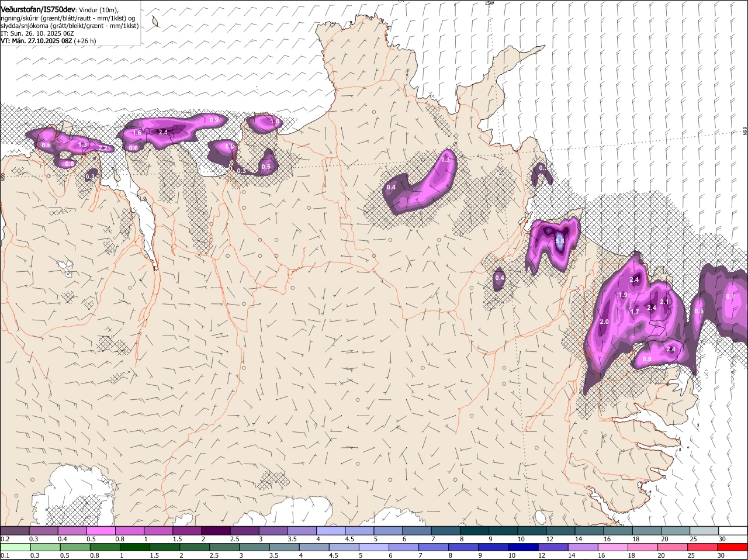Click the bright red rain swatch after 30
This screenshot has width=748, height=560.
(x=732, y=547)
